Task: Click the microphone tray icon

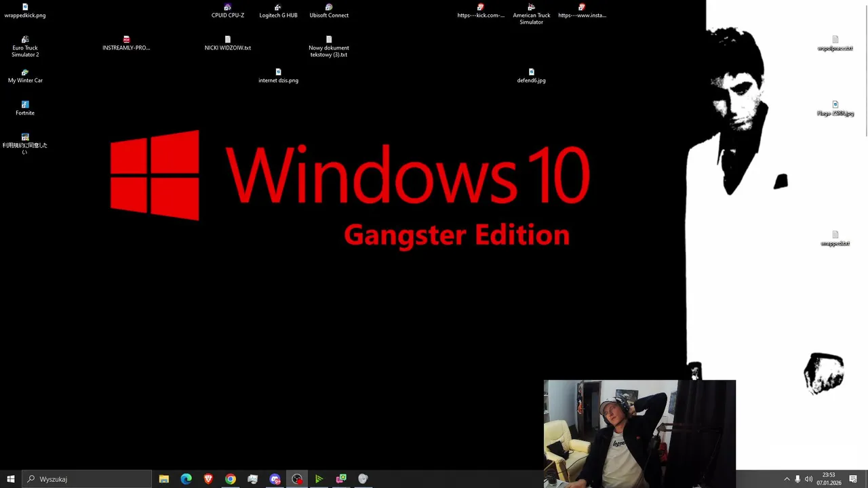Action: click(x=797, y=479)
